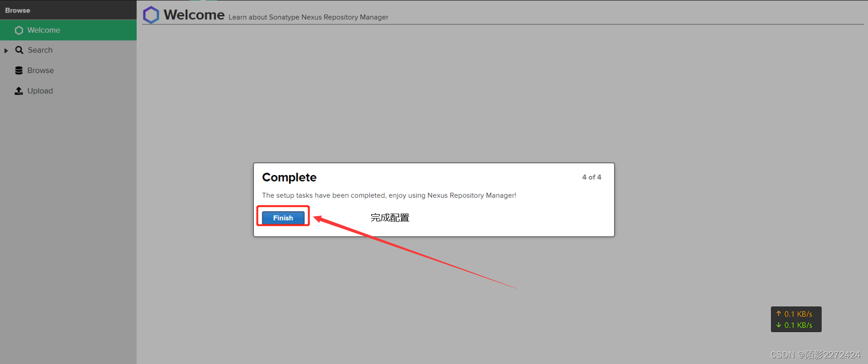Click the Welcome page heading

[194, 15]
